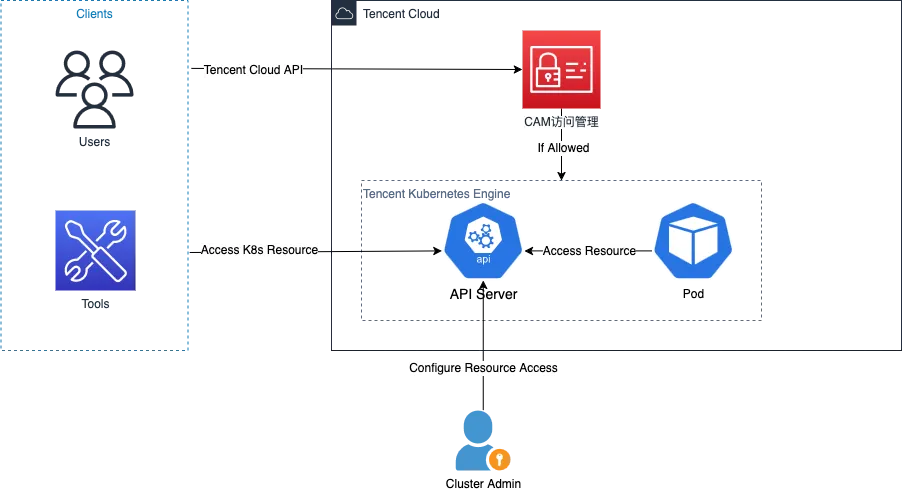Click the Users group icon
902x492 pixels.
[94, 89]
